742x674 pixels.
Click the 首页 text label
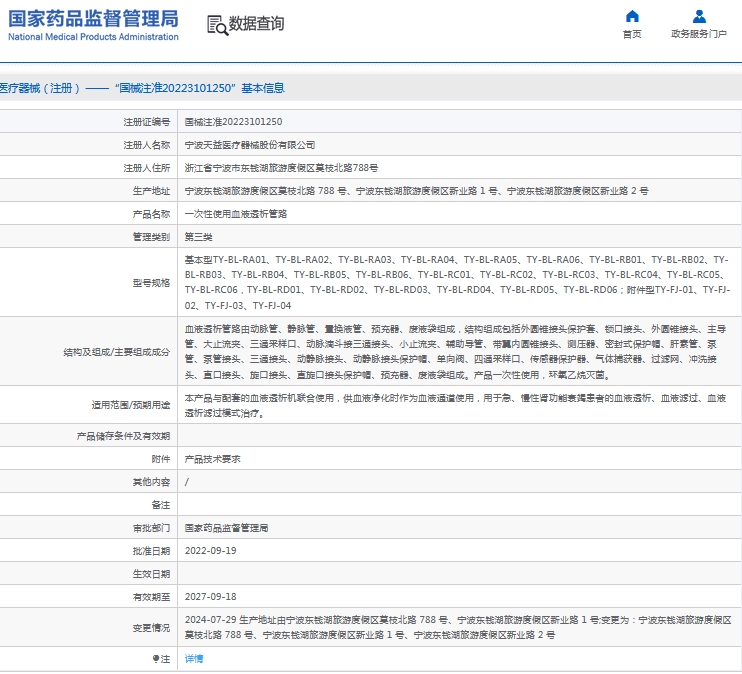click(632, 34)
